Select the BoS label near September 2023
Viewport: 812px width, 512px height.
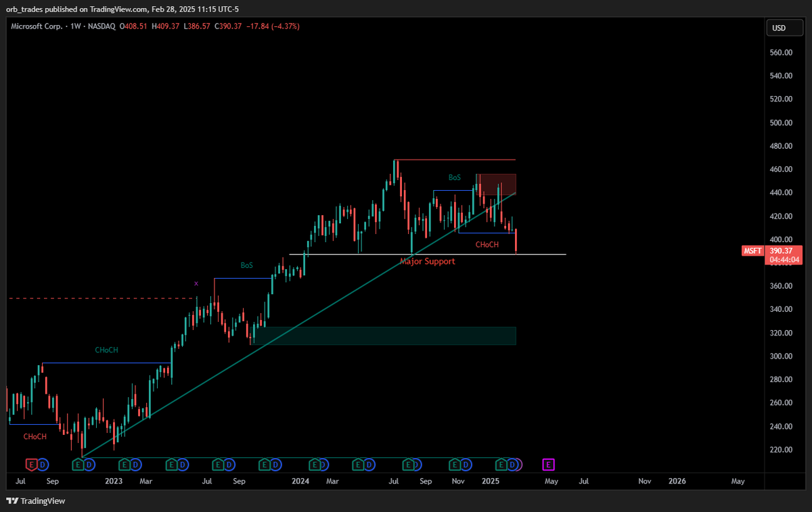pyautogui.click(x=246, y=266)
